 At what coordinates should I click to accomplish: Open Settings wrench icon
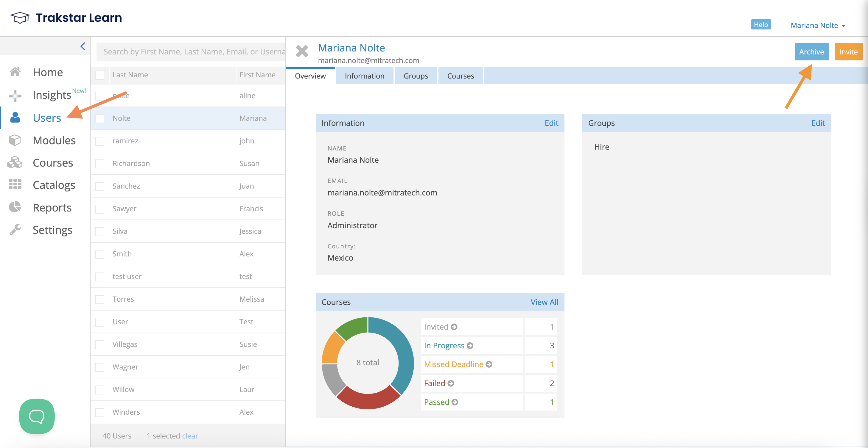[x=15, y=230]
